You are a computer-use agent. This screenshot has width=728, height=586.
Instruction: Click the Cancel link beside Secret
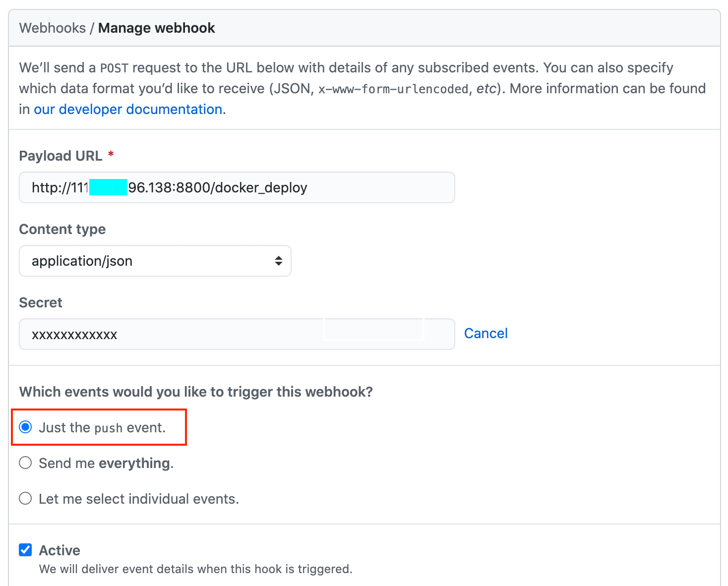[485, 333]
